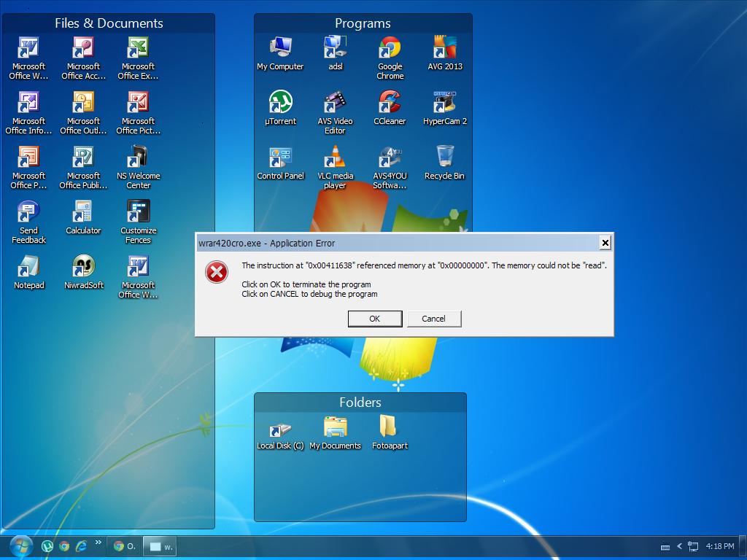Screen dimensions: 747x560
Task: Open the Windows Start menu orb
Action: point(21,546)
